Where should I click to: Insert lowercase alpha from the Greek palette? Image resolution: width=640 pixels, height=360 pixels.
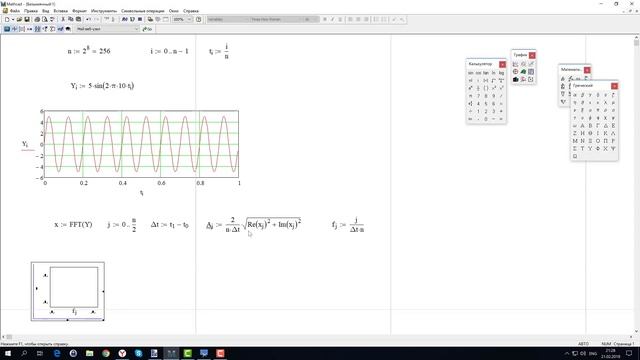coord(575,95)
